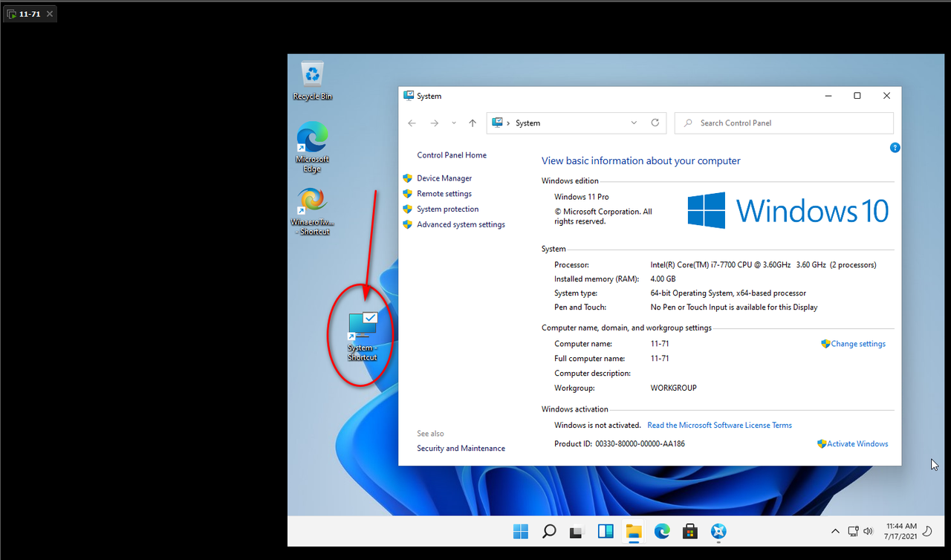Click the 'No Pen or Touch Input' value
The width and height of the screenshot is (951, 560).
coord(733,307)
